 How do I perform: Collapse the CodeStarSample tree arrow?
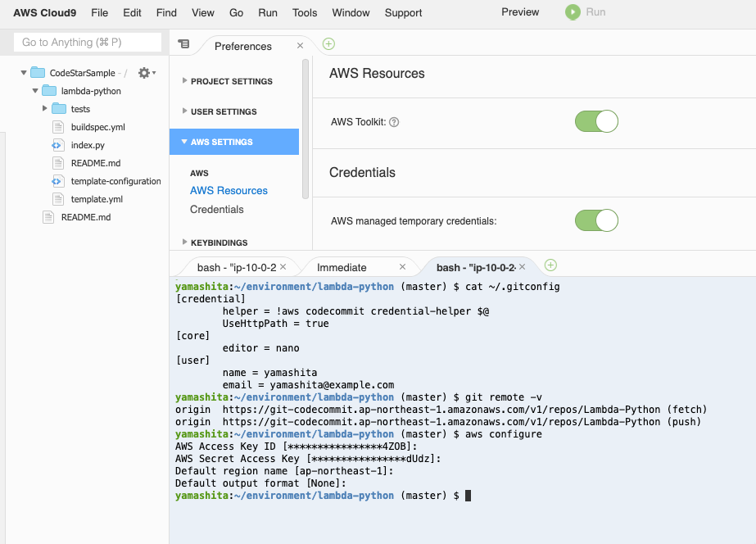tap(24, 73)
